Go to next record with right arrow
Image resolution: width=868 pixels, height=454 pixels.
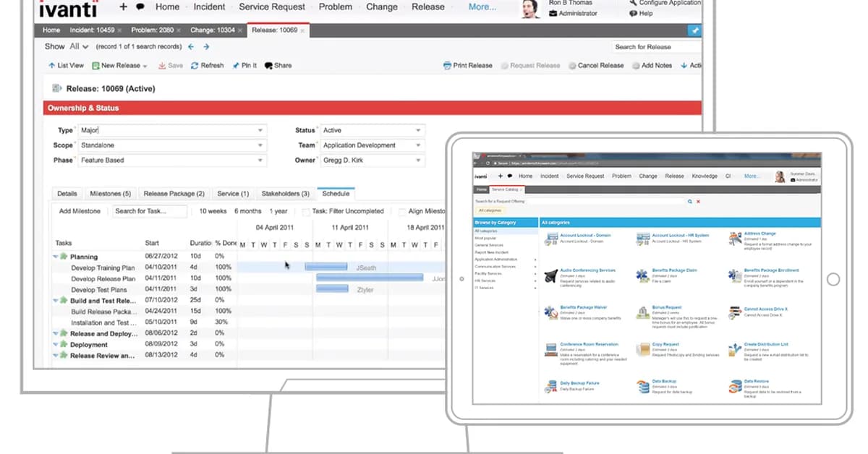[x=206, y=46]
